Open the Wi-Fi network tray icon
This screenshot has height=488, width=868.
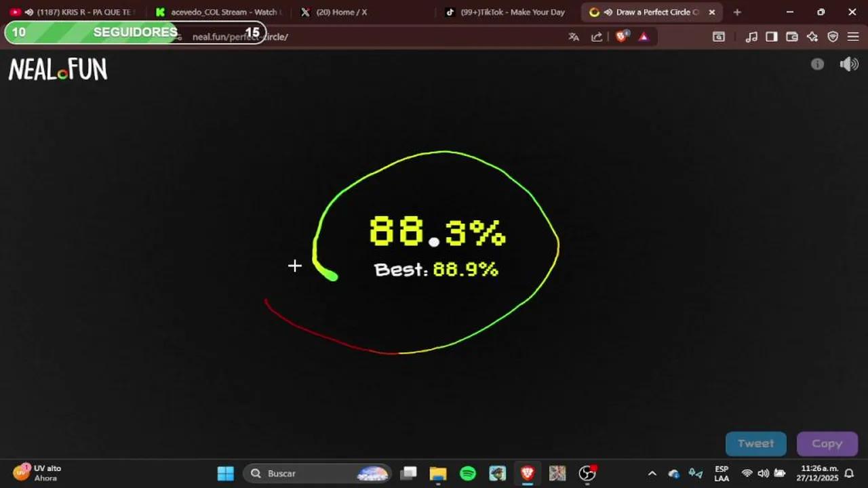[747, 473]
